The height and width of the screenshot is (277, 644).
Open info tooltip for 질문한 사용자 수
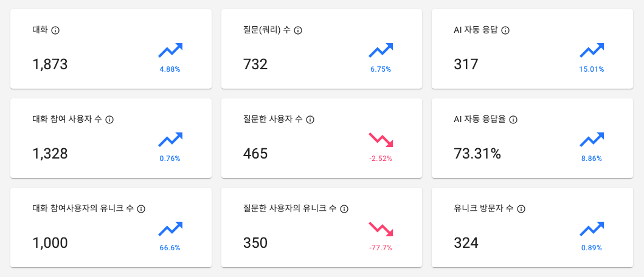click(x=310, y=120)
